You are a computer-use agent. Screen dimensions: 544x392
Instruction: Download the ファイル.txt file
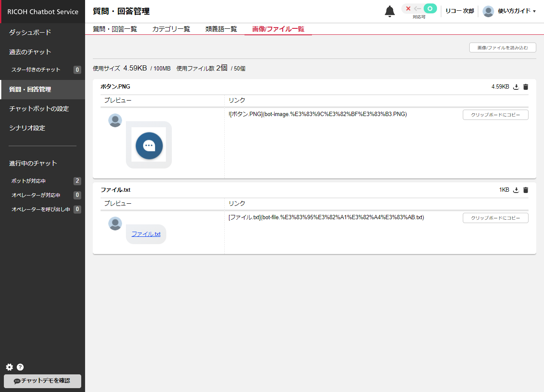pyautogui.click(x=516, y=190)
